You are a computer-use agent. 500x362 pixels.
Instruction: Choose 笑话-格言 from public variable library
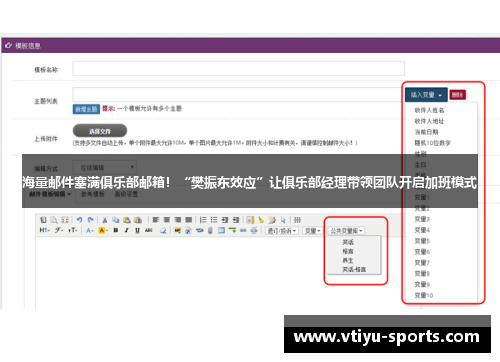coord(354,269)
